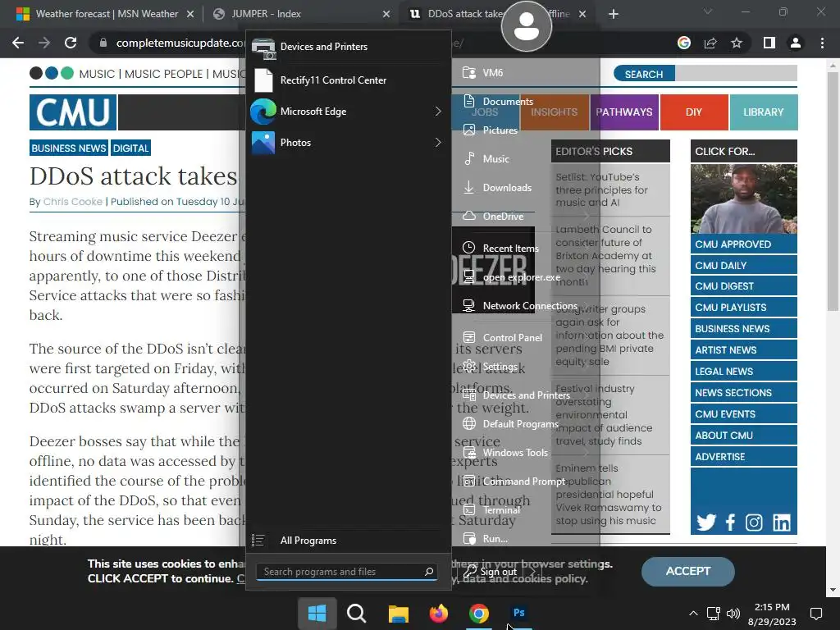Open CMU Twitter icon
The width and height of the screenshot is (840, 630).
point(706,523)
